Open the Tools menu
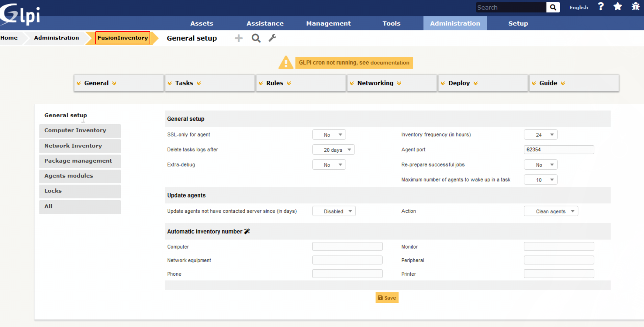Image resolution: width=644 pixels, height=327 pixels. coord(391,23)
